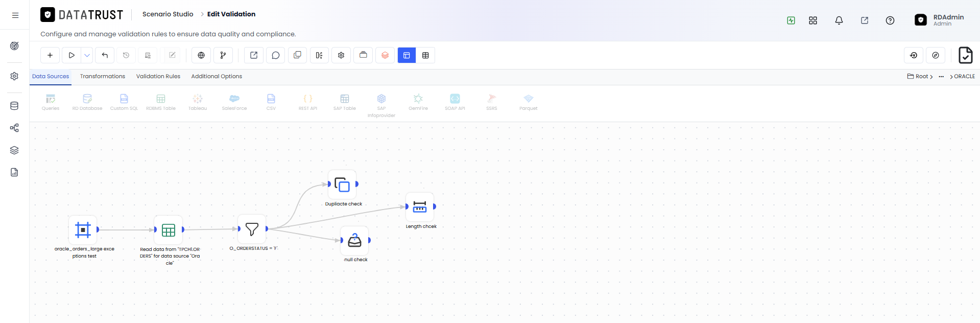
Task: Click the undo arrow toolbar button
Action: 105,55
